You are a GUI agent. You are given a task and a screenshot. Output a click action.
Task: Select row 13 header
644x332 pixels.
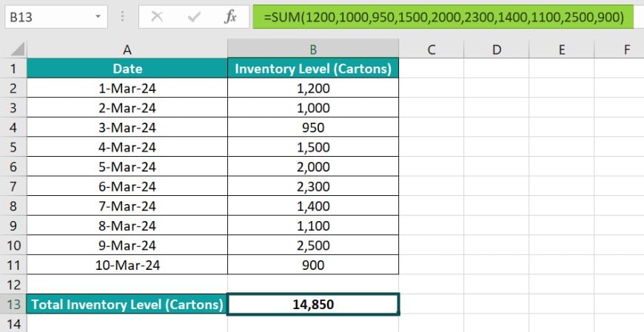pyautogui.click(x=13, y=305)
